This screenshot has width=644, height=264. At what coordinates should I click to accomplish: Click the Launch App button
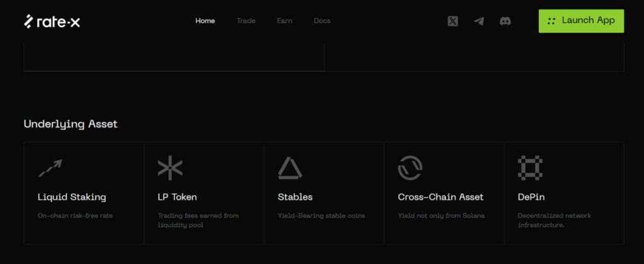pos(581,21)
